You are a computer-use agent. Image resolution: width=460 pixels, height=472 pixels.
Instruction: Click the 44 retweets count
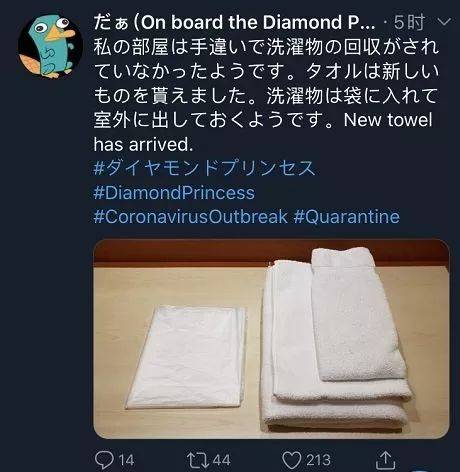(221, 460)
